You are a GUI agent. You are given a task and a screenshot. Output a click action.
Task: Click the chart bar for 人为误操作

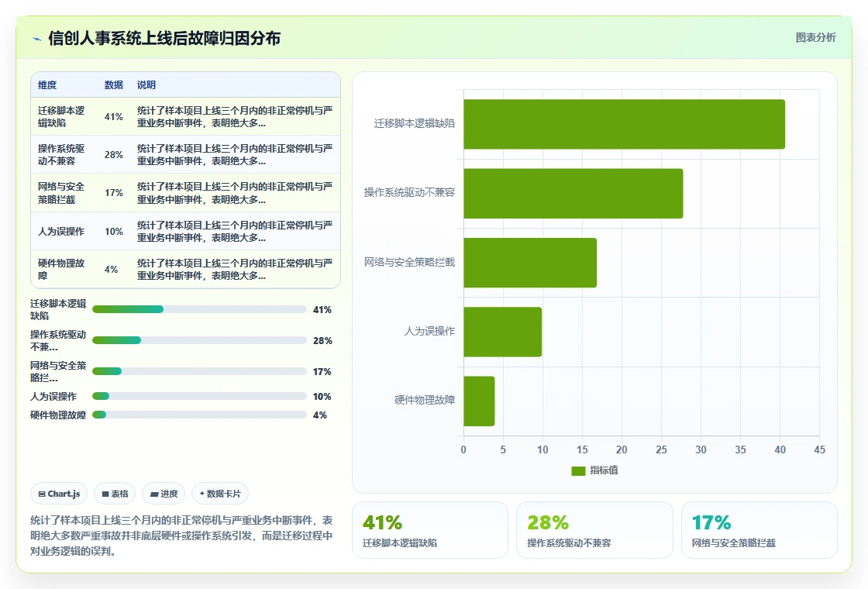point(503,332)
